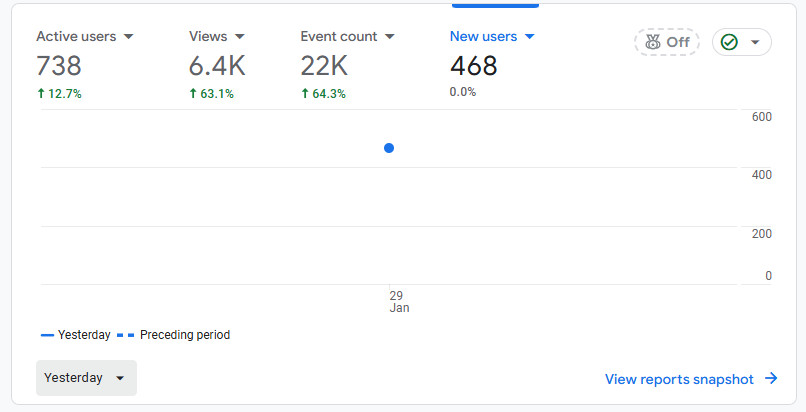Click the 400 y-axis label
The image size is (806, 412).
(761, 175)
